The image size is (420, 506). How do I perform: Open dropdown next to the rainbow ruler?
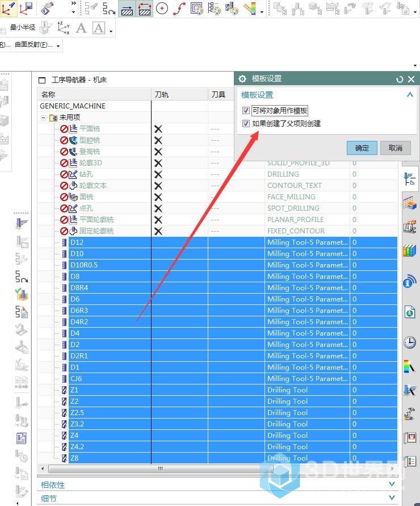pos(262,12)
